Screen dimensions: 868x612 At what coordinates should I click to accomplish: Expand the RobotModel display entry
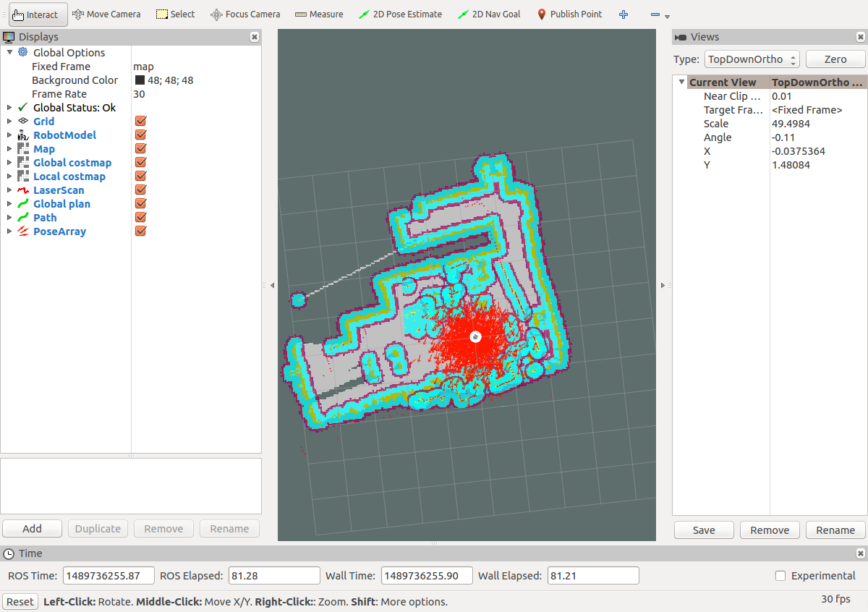point(9,135)
